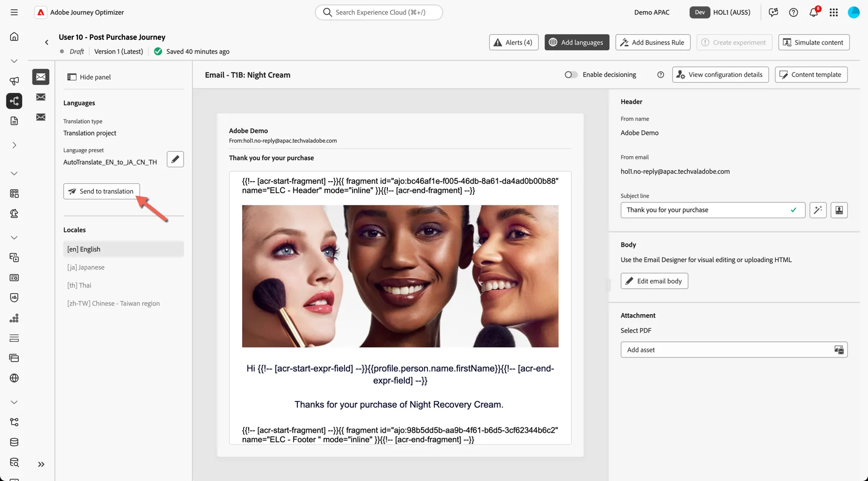Open the document page icon in sidebar

[14, 121]
